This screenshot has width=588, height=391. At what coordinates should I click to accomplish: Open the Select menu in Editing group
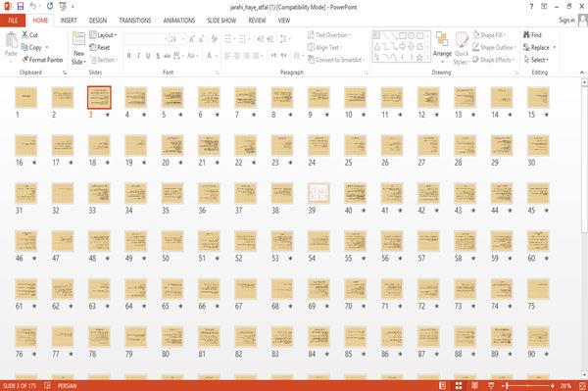point(537,60)
